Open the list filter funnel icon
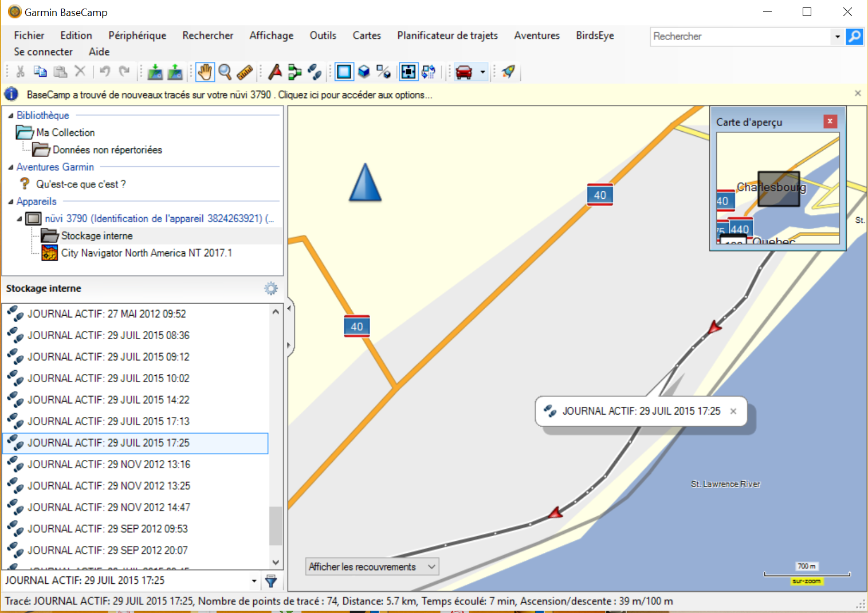 [271, 581]
